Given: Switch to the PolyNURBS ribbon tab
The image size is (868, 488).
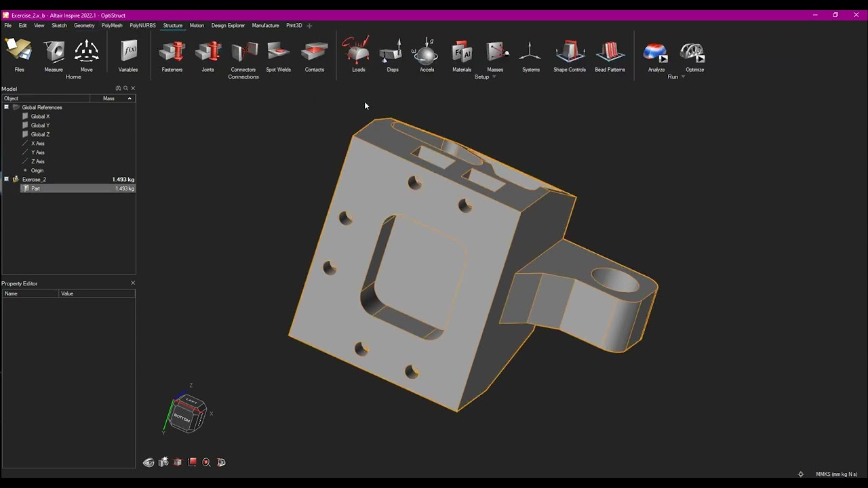Looking at the screenshot, I should coord(142,25).
